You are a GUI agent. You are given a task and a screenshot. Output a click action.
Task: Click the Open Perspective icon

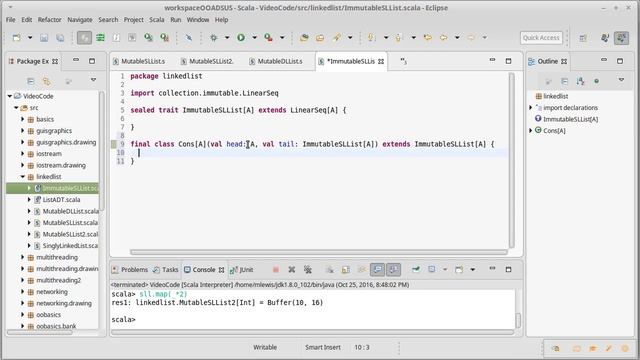pyautogui.click(x=583, y=38)
